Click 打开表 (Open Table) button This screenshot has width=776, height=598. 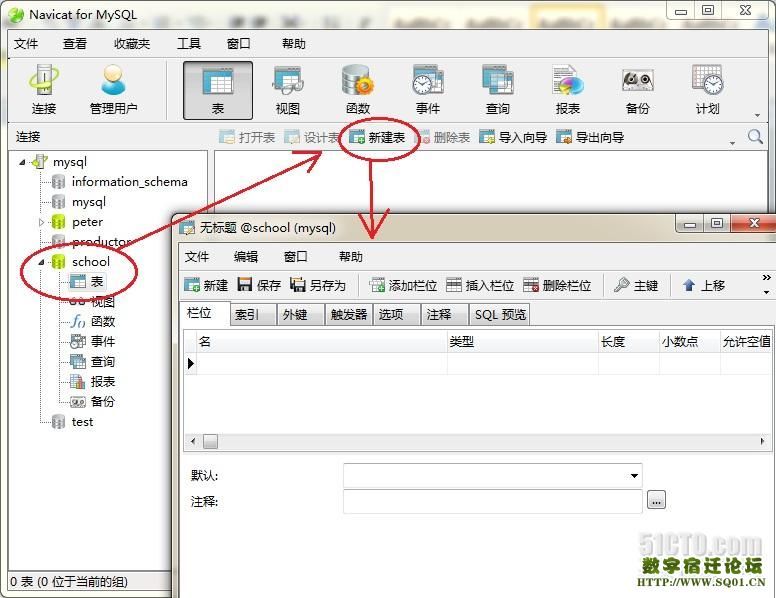[247, 137]
